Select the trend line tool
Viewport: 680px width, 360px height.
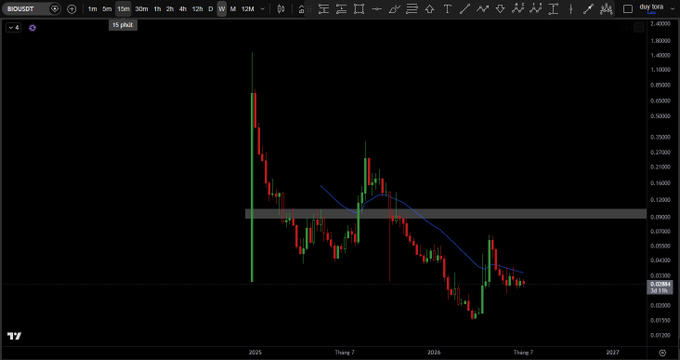click(464, 9)
